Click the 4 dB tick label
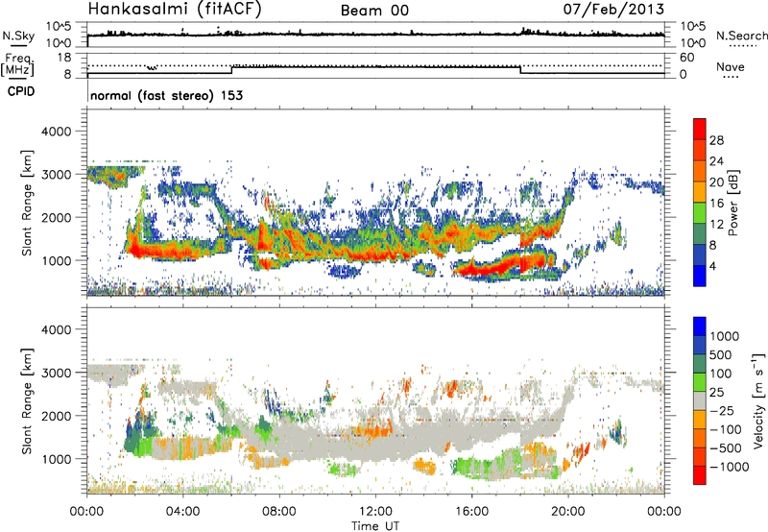 712,266
